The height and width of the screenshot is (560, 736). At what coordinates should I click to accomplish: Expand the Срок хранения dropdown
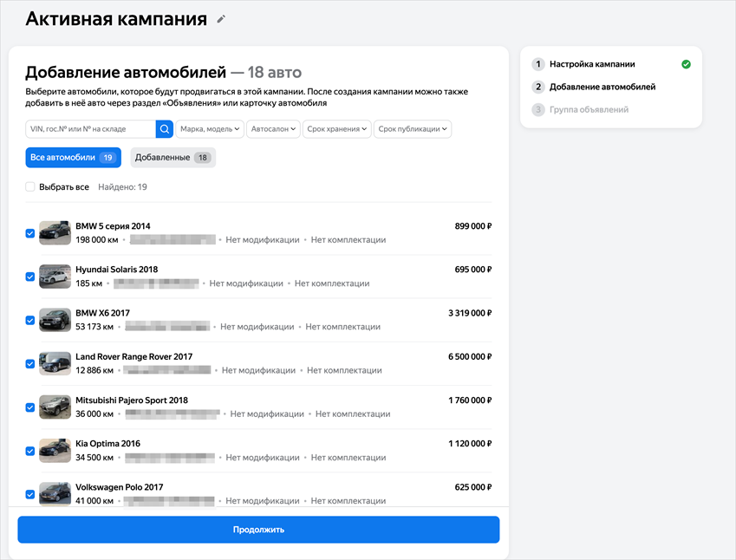point(336,129)
